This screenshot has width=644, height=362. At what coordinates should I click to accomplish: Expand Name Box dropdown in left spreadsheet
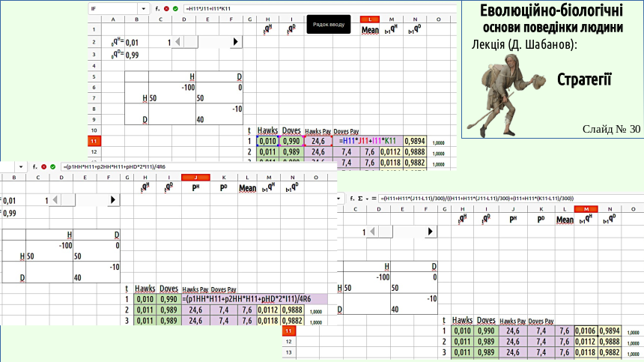coord(22,166)
